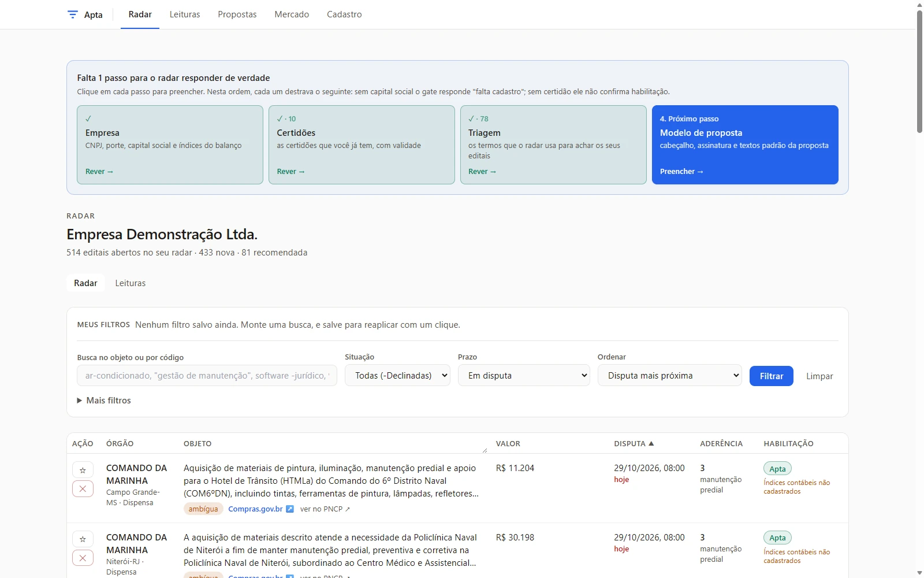Star the Niterói-RJ Comando da Marinha row
The height and width of the screenshot is (578, 924).
pos(83,539)
